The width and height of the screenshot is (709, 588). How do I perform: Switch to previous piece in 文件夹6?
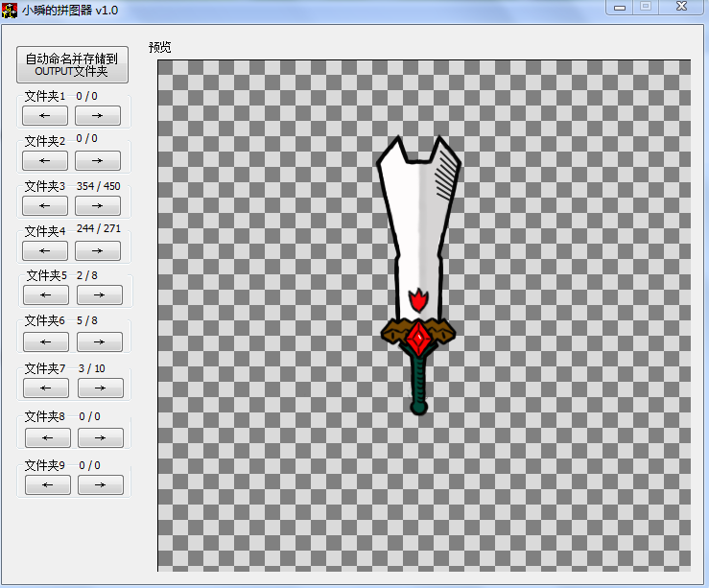tap(46, 342)
